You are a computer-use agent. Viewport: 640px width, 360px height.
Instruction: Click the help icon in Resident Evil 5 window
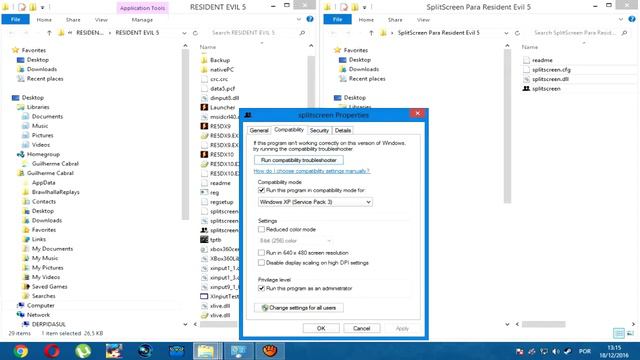click(x=310, y=19)
